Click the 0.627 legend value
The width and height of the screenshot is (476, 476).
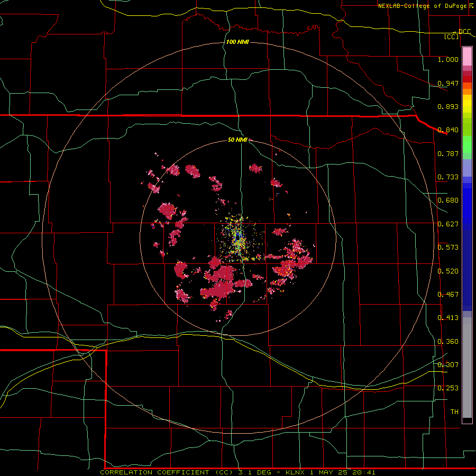click(x=448, y=224)
